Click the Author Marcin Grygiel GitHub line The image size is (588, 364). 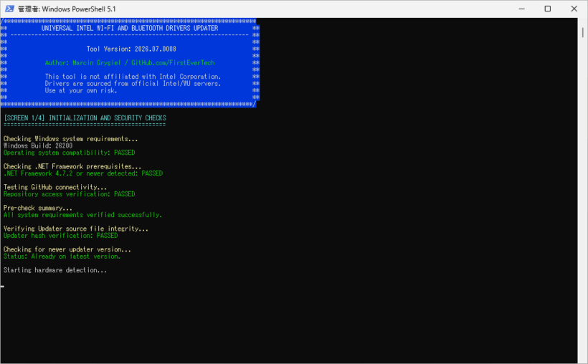click(130, 63)
